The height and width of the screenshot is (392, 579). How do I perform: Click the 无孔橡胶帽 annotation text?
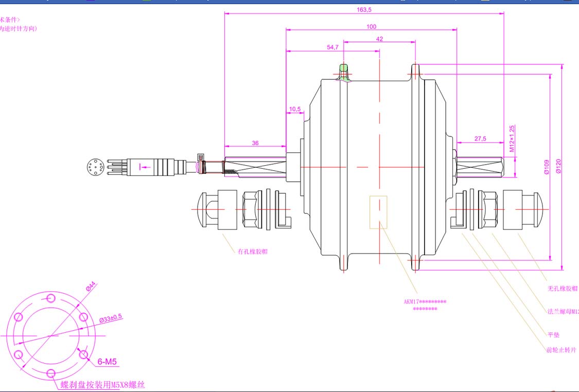[562, 289]
